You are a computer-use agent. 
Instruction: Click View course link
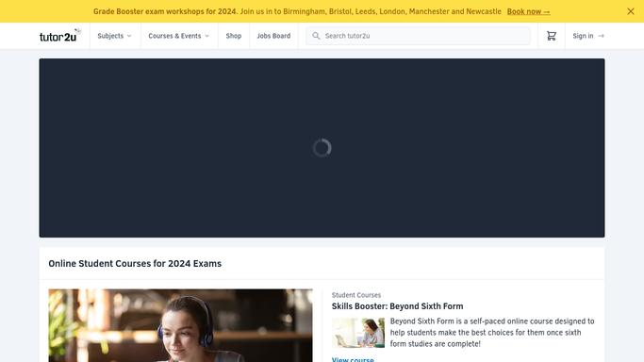(353, 359)
